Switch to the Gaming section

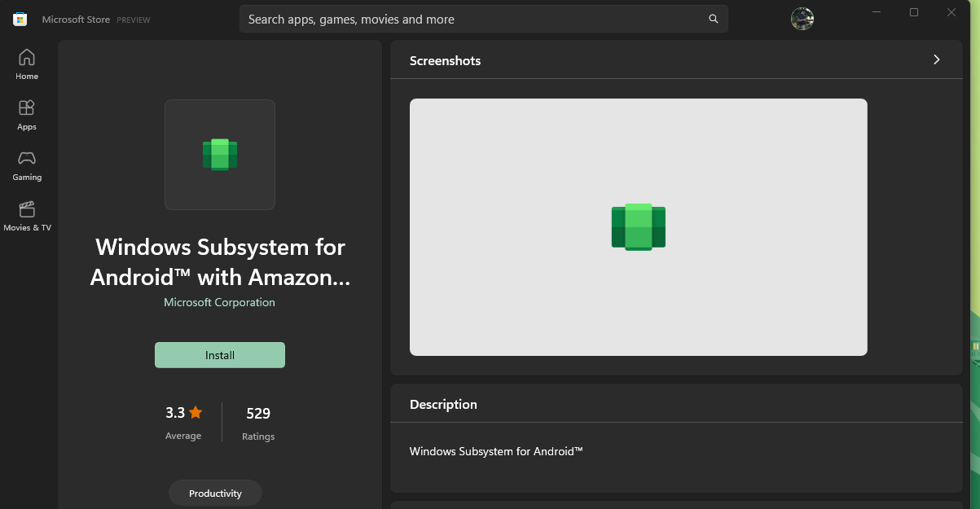[27, 165]
